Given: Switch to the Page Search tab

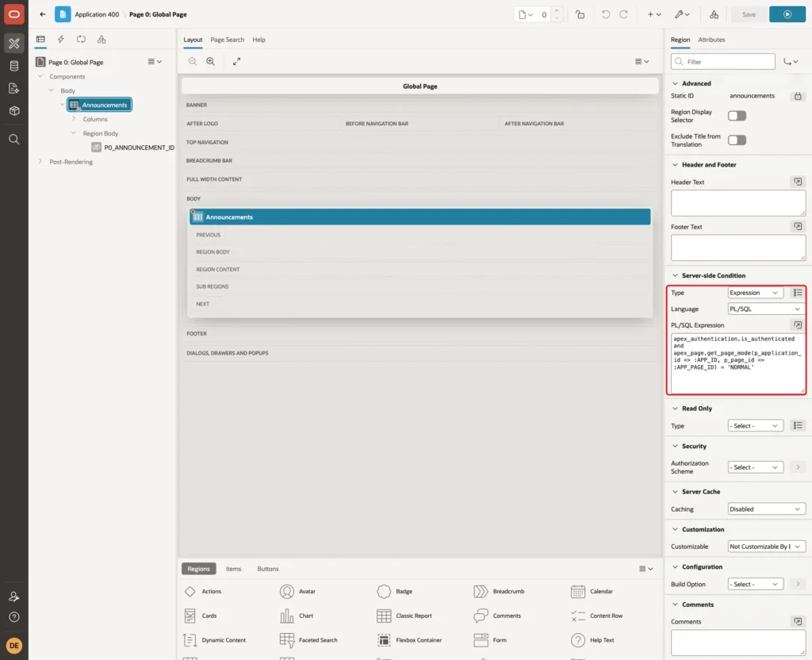Looking at the screenshot, I should click(227, 40).
